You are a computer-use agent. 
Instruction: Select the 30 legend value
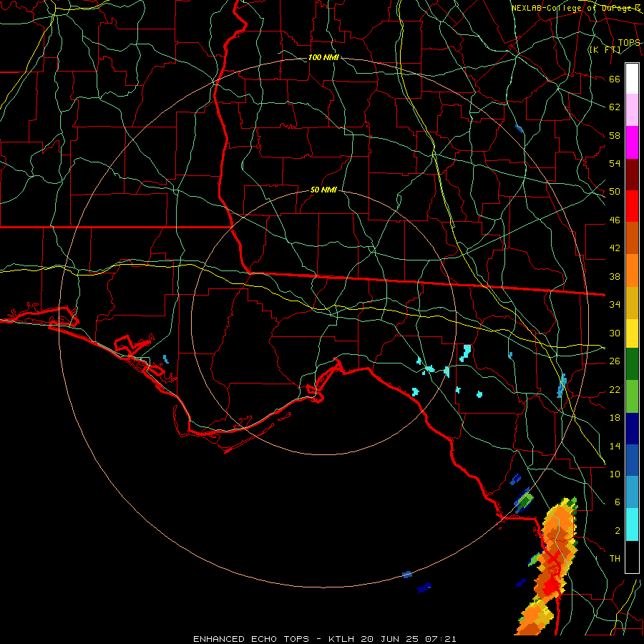click(615, 333)
